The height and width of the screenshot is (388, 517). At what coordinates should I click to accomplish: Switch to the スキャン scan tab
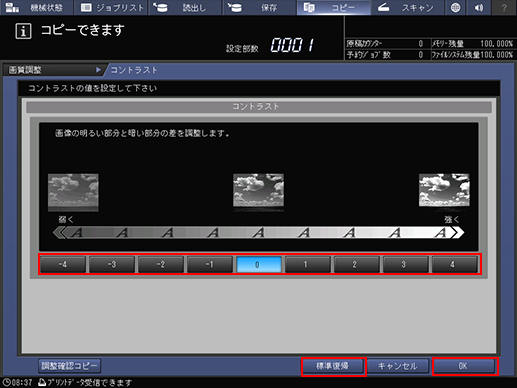click(407, 7)
